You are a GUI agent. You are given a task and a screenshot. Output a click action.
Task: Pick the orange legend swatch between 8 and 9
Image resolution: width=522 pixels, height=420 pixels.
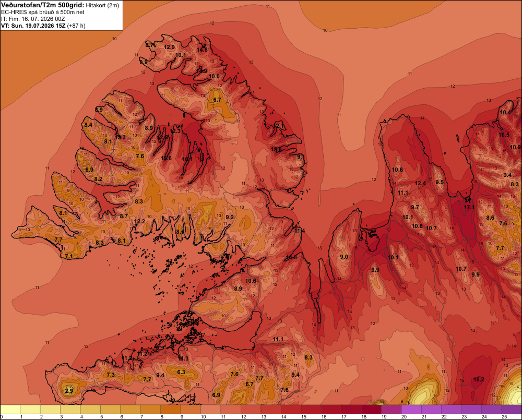[171, 409]
